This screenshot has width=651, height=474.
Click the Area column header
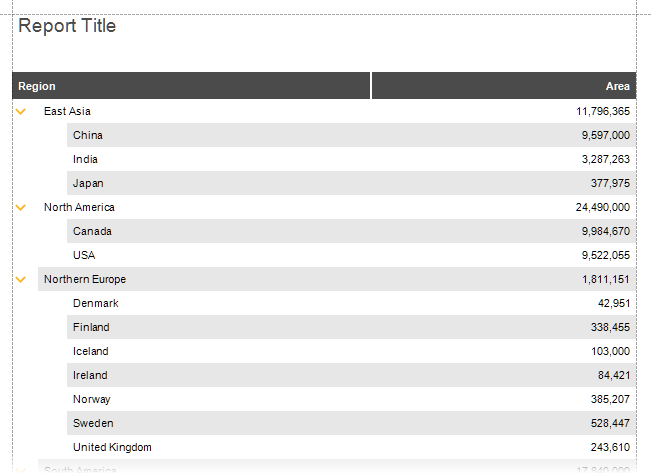tap(504, 86)
